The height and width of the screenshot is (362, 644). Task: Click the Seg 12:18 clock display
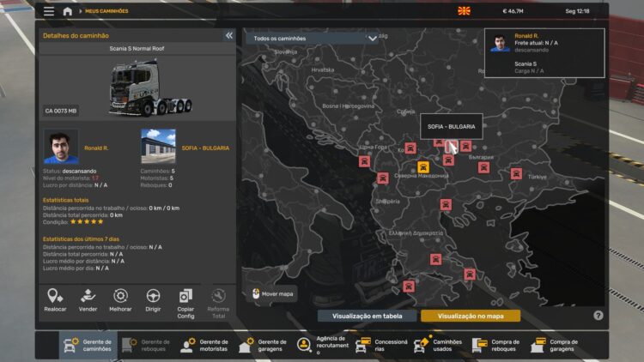(577, 11)
